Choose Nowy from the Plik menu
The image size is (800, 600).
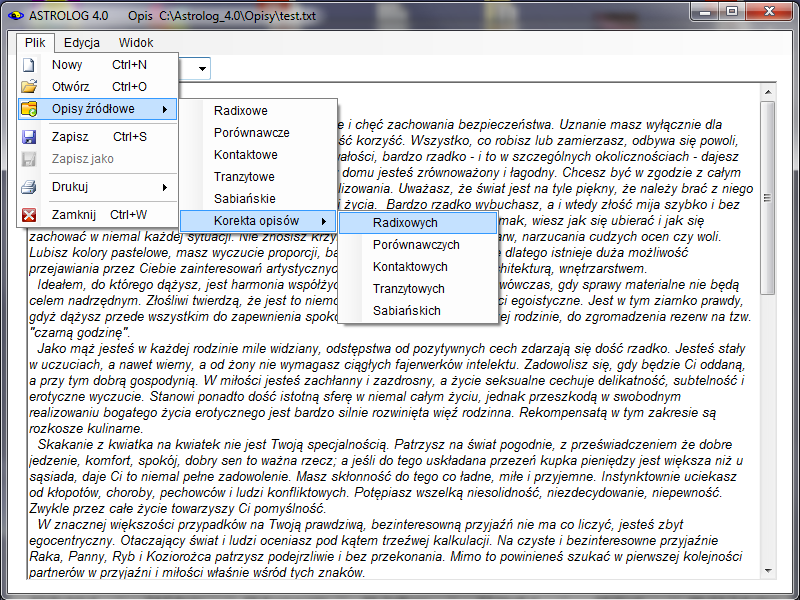(x=98, y=65)
